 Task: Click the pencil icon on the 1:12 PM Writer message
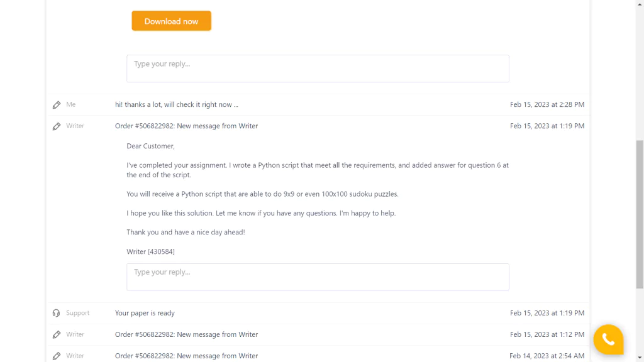pos(56,335)
